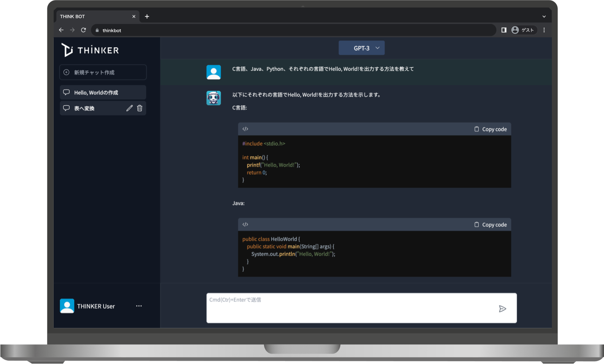Click the code icon on the C code block

click(245, 129)
